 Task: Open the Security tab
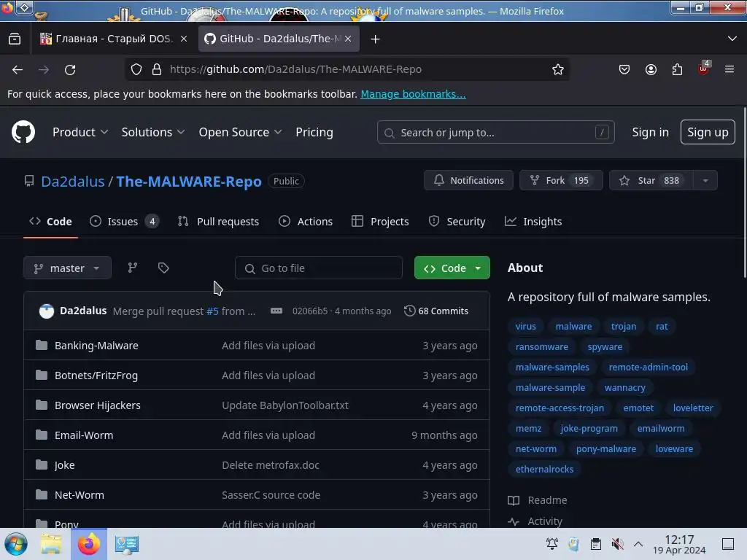coord(457,222)
